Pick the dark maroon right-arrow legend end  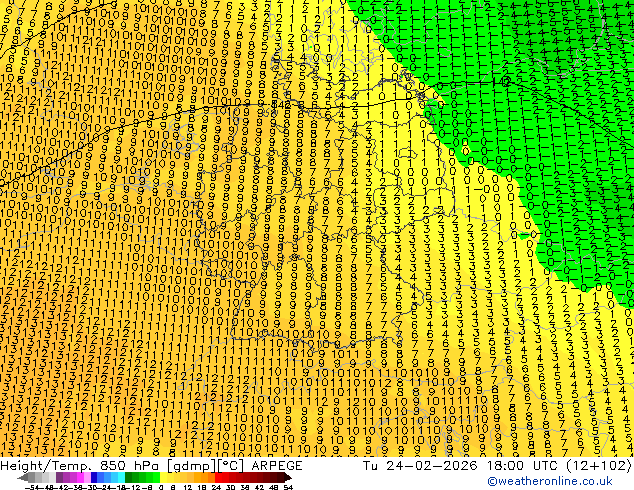pyautogui.click(x=288, y=478)
